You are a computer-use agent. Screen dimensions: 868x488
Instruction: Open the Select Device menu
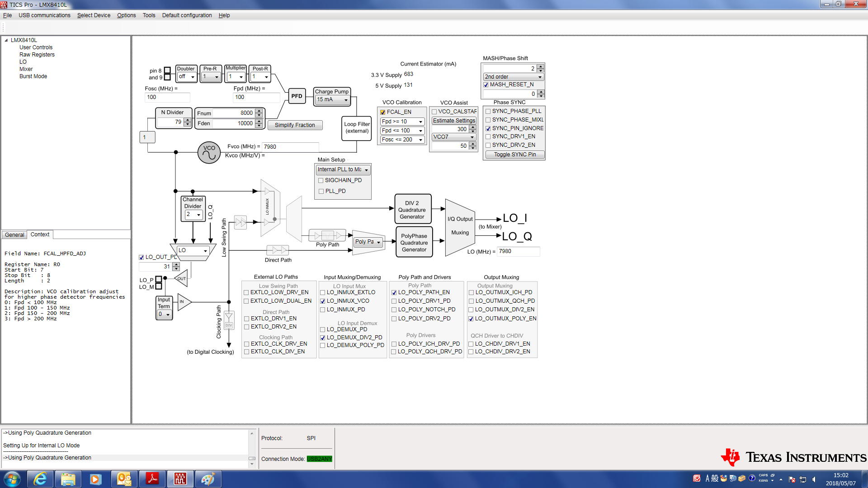coord(94,15)
